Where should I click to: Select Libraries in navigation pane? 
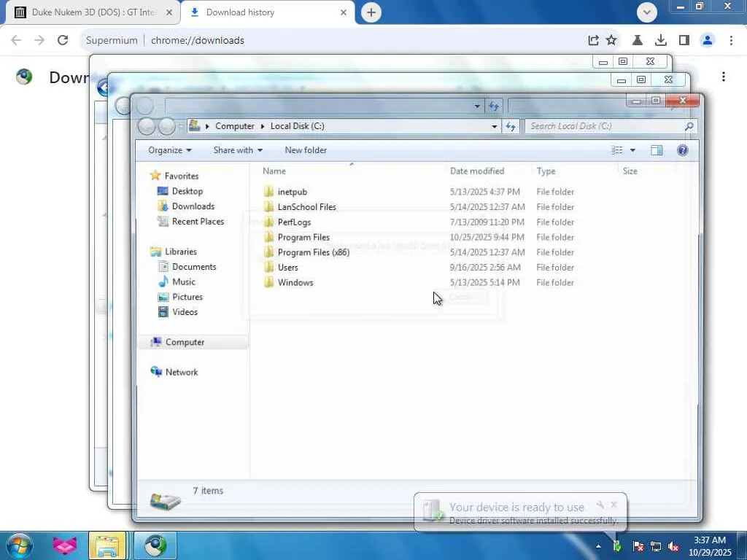pyautogui.click(x=181, y=252)
